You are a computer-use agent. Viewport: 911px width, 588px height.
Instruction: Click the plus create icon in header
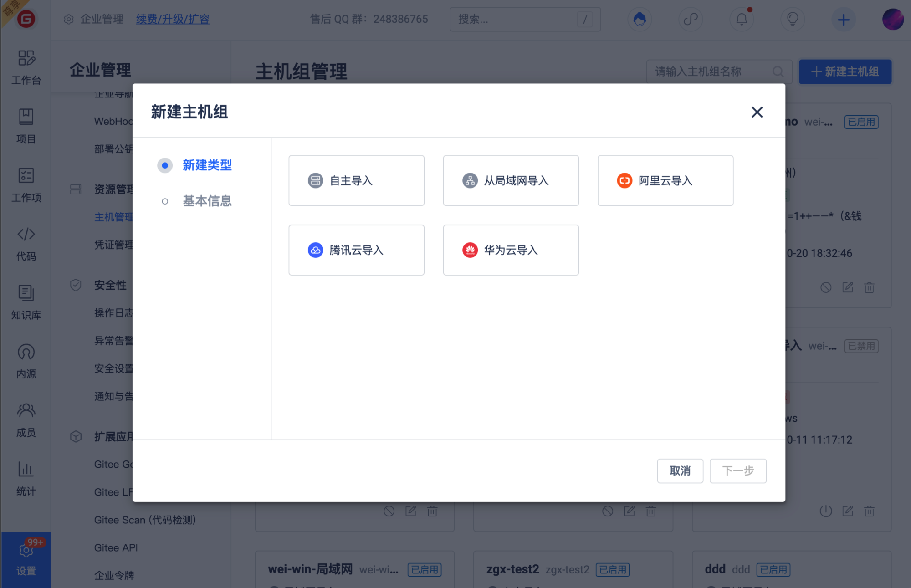[844, 20]
